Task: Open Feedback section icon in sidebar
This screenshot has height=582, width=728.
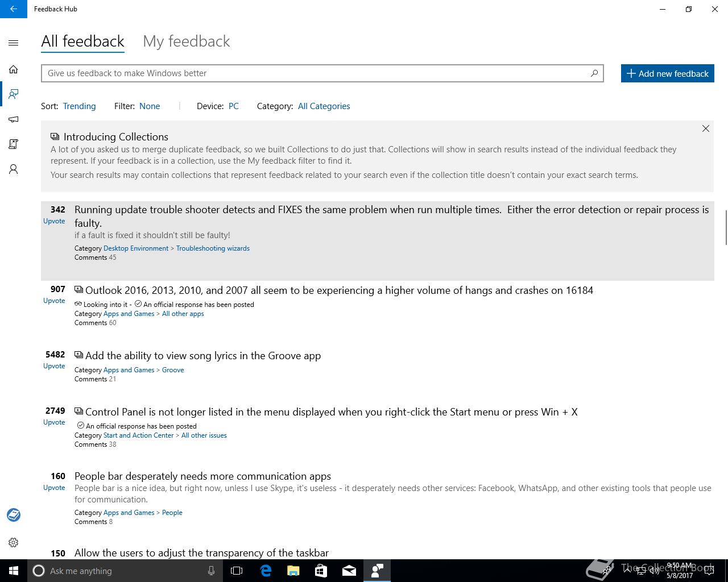Action: pyautogui.click(x=14, y=94)
